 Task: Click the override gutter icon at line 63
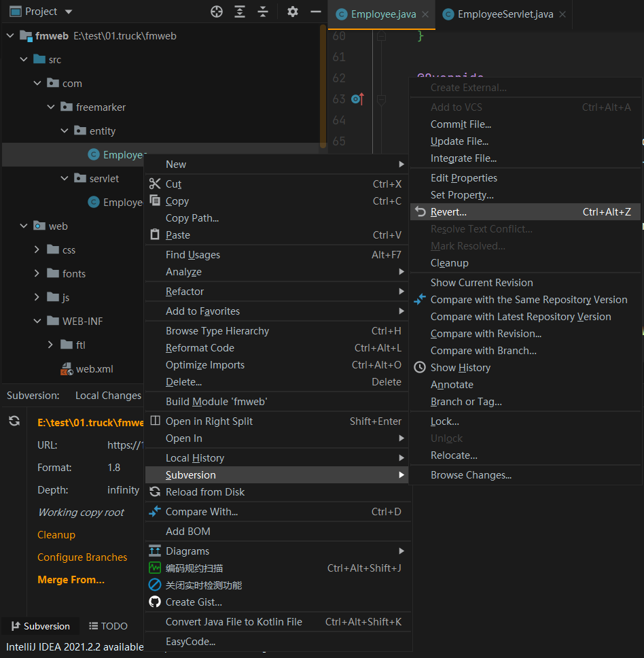coord(357,99)
